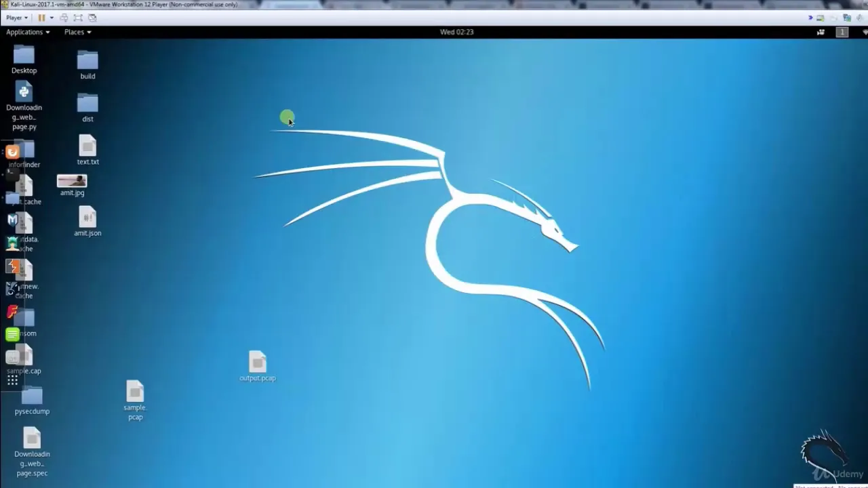Launch Maltego from the dock

point(12,289)
